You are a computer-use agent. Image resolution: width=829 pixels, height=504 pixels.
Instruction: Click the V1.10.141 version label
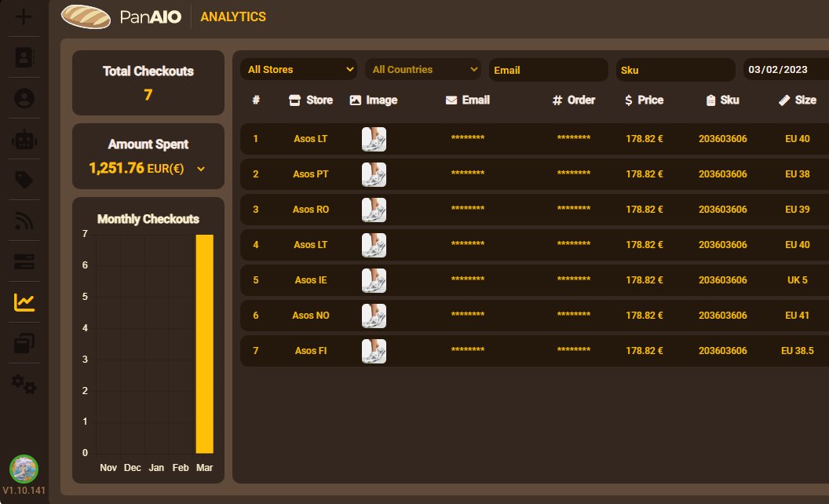tap(24, 490)
